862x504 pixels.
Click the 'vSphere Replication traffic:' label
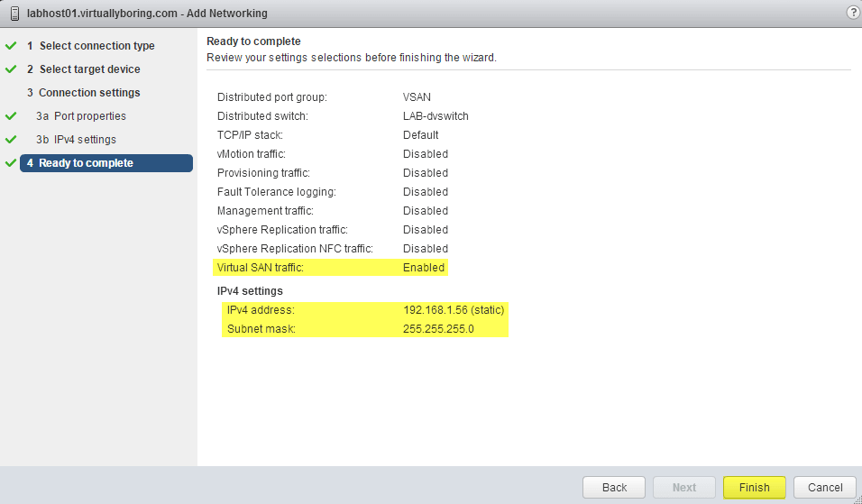pyautogui.click(x=282, y=230)
